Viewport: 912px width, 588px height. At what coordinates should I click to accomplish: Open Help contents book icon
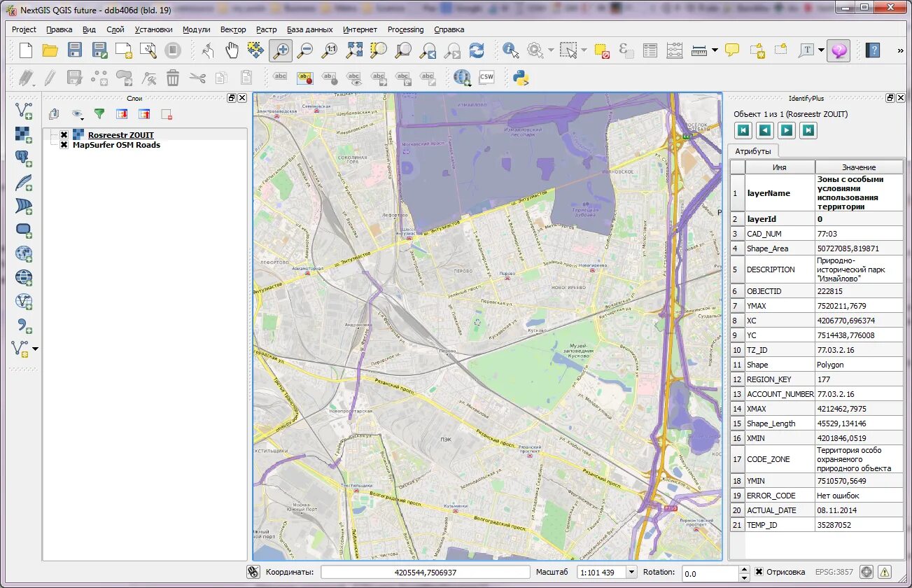873,50
